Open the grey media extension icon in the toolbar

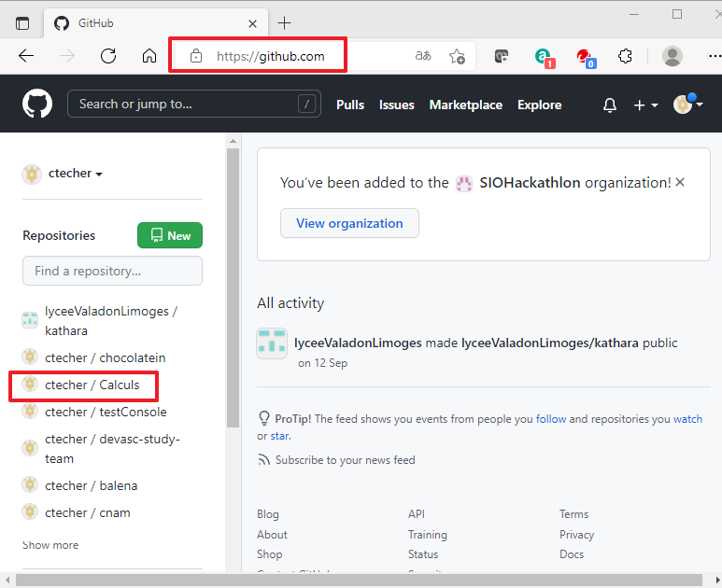pos(502,56)
